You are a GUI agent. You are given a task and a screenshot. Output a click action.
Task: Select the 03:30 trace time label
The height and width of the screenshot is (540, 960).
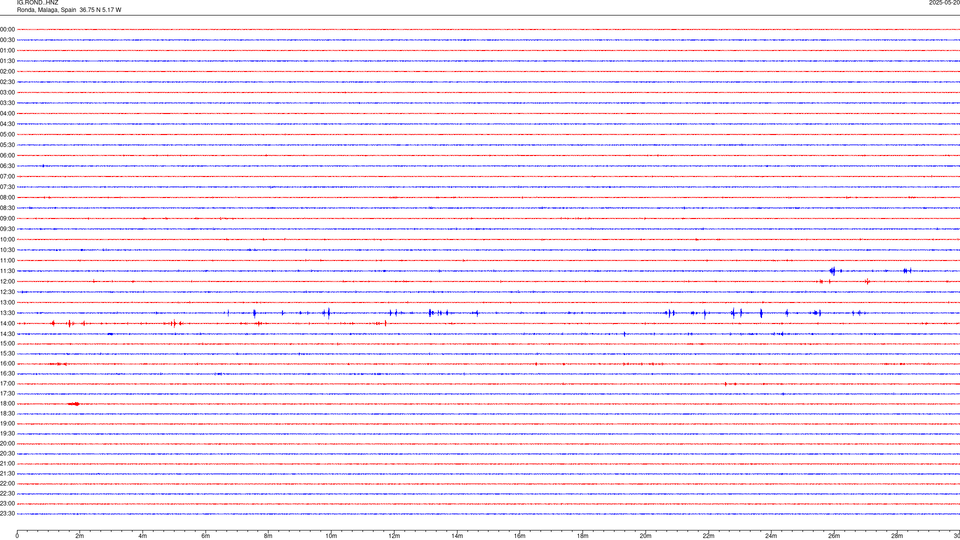point(7,103)
